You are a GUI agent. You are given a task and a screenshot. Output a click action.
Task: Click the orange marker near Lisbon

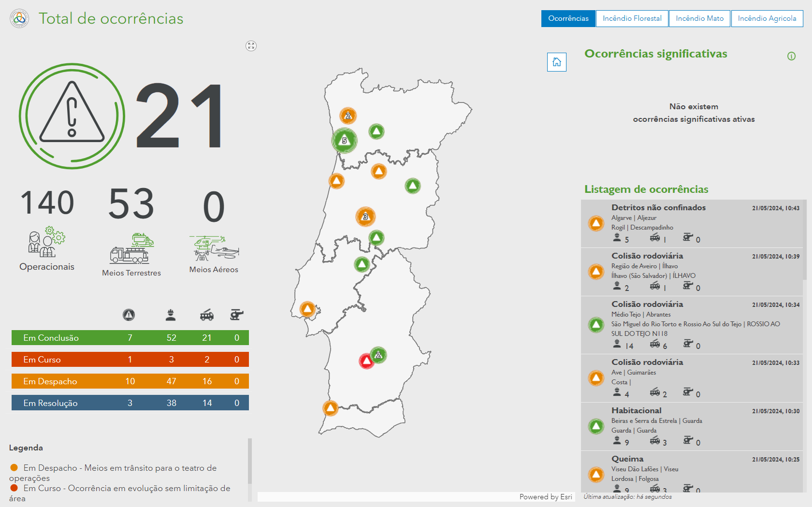307,309
